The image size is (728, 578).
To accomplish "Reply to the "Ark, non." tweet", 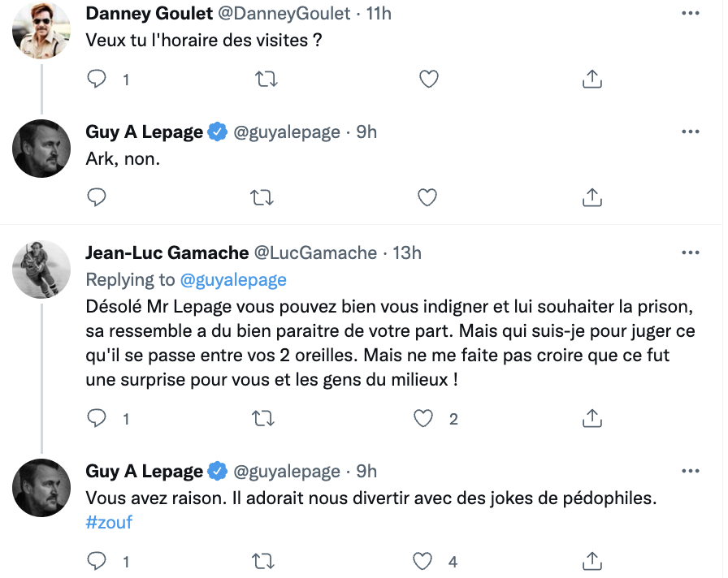I will coord(97,197).
